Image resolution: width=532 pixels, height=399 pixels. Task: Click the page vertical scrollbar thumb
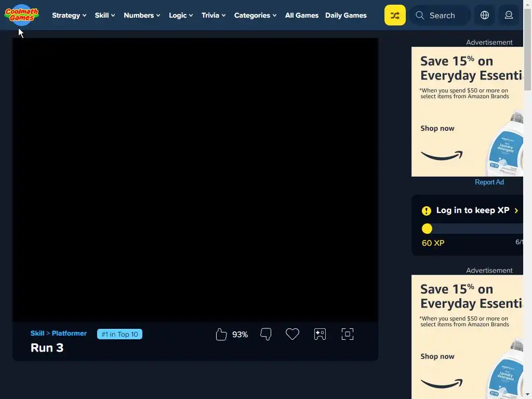[x=528, y=49]
